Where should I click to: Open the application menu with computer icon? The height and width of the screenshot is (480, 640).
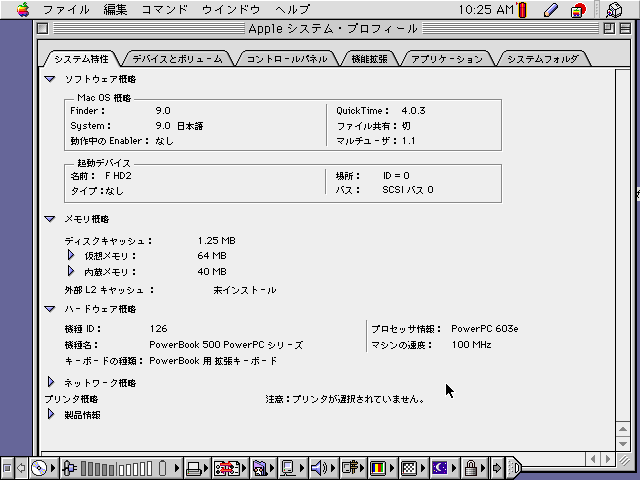click(x=614, y=10)
